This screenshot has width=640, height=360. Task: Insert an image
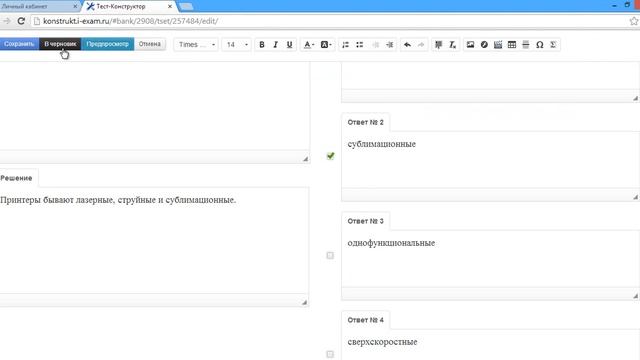[x=470, y=44]
